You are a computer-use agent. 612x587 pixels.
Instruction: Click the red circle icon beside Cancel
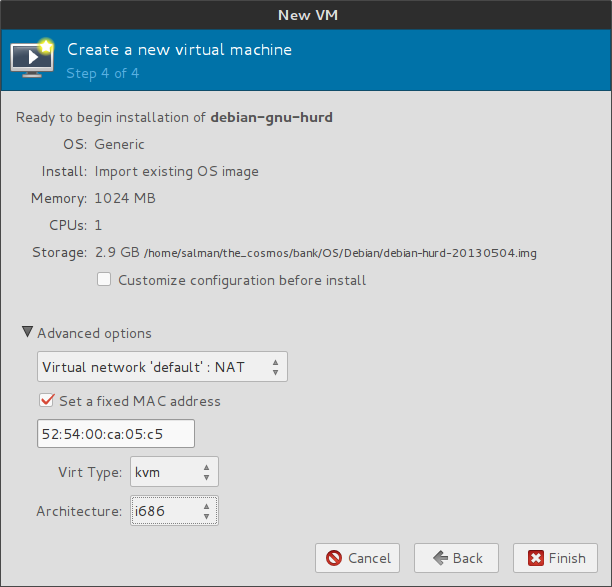[334, 558]
